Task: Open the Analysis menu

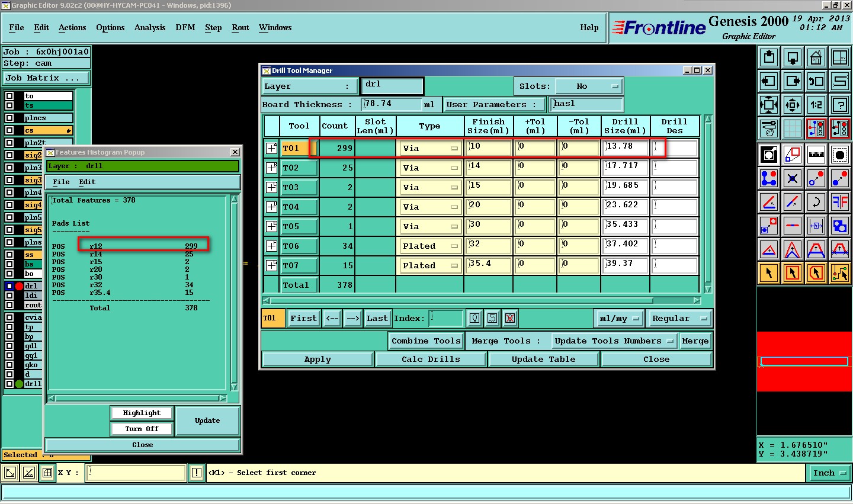Action: 150,28
